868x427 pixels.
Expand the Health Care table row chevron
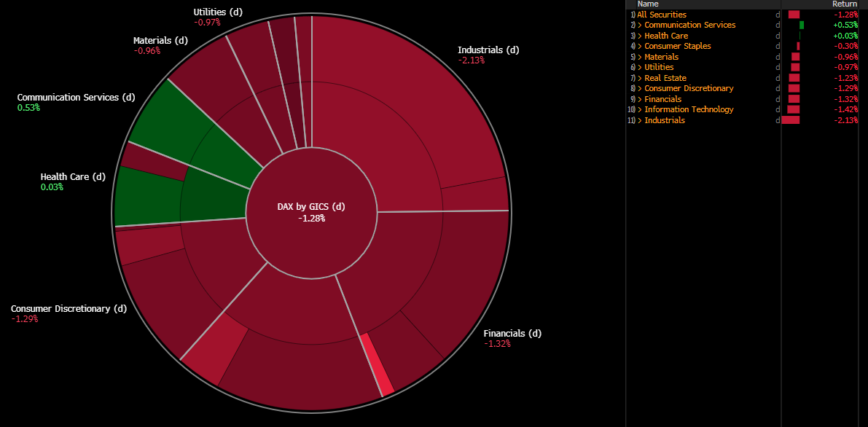tap(640, 36)
